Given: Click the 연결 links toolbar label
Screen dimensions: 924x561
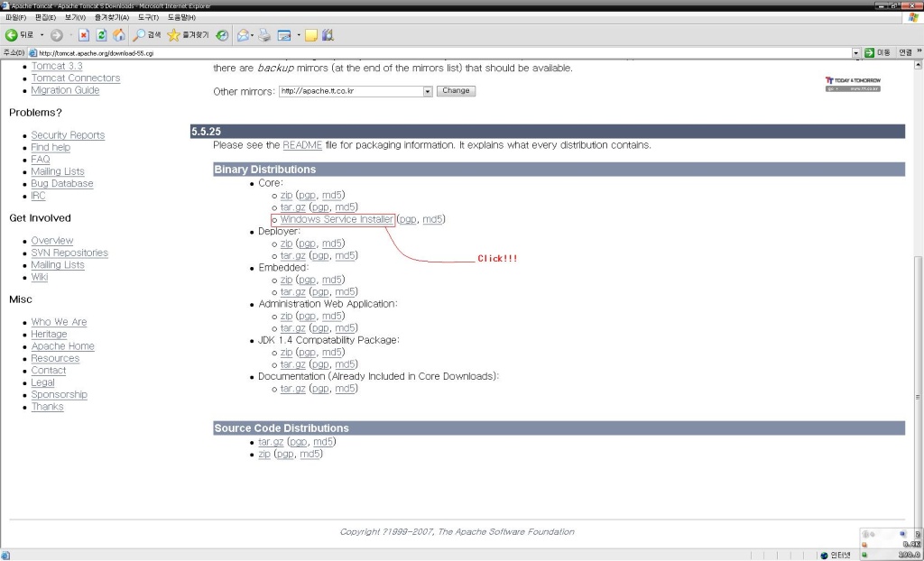Looking at the screenshot, I should click(x=905, y=52).
